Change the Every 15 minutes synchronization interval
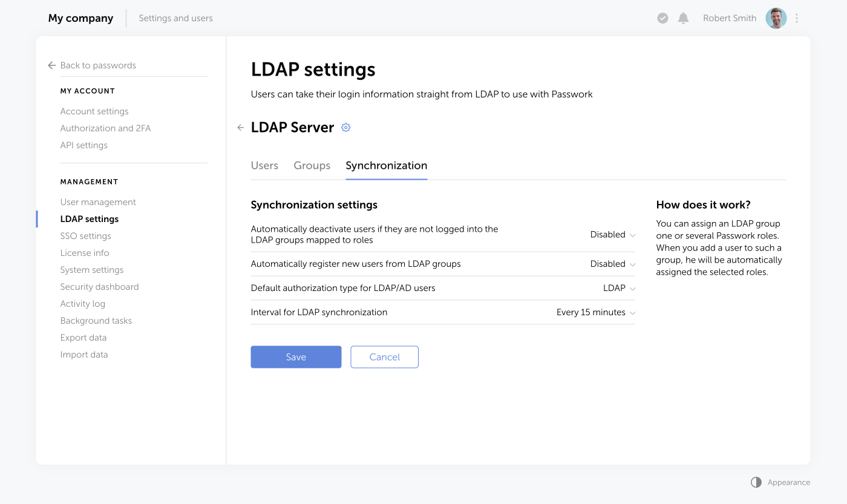Screen dimensions: 847x504 pos(595,312)
